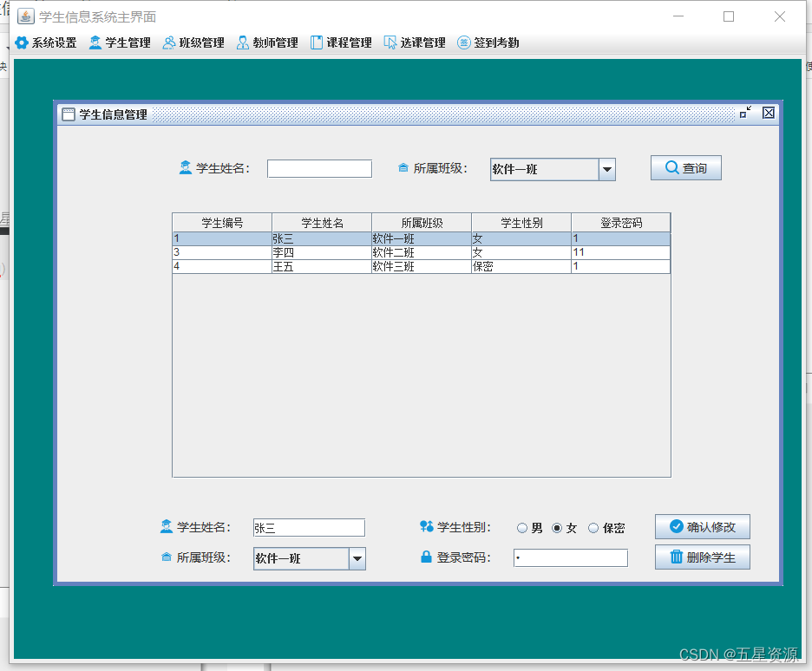Click cell 软件二班 in the table
Image resolution: width=812 pixels, height=671 pixels.
coord(422,252)
